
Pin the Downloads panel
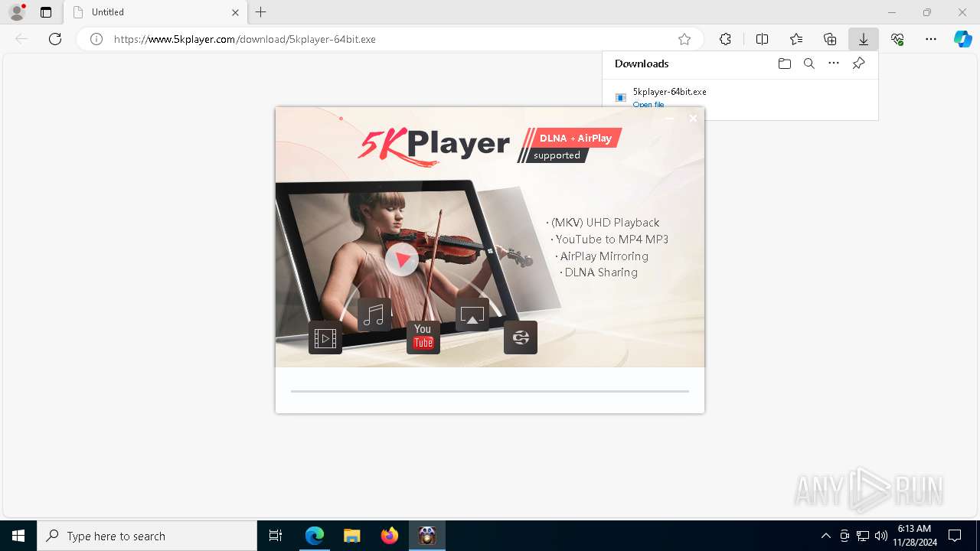click(x=858, y=64)
